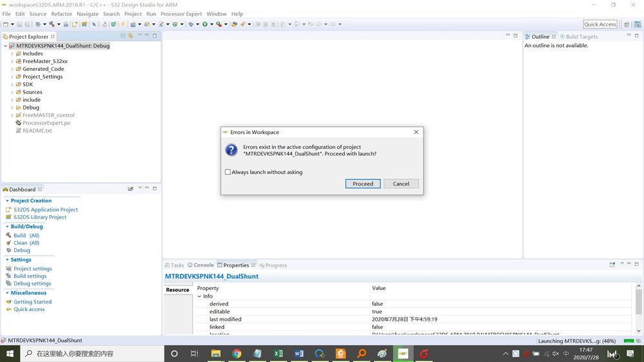This screenshot has height=362, width=644.
Task: Collapse the Build/Debug dashboard section
Action: (7, 227)
